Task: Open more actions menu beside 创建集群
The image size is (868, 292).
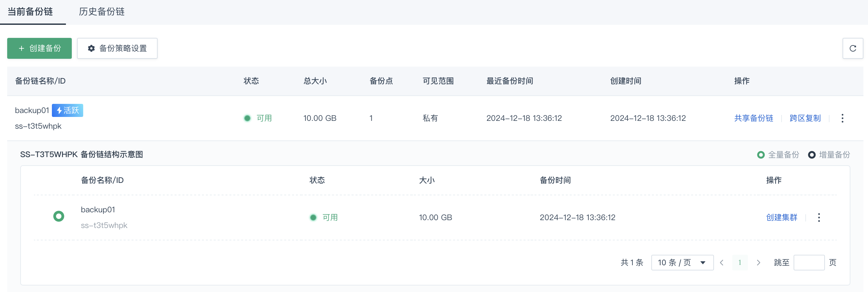Action: pos(819,218)
